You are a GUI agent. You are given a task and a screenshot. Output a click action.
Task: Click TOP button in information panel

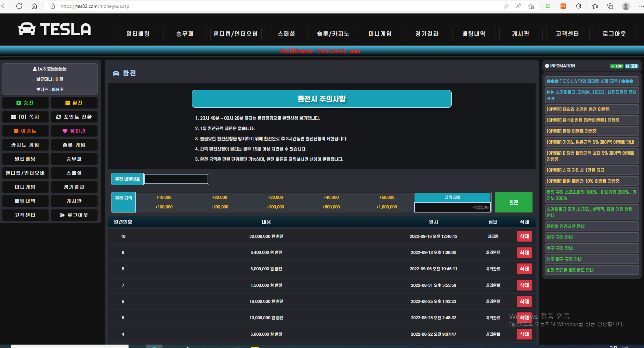coord(617,66)
